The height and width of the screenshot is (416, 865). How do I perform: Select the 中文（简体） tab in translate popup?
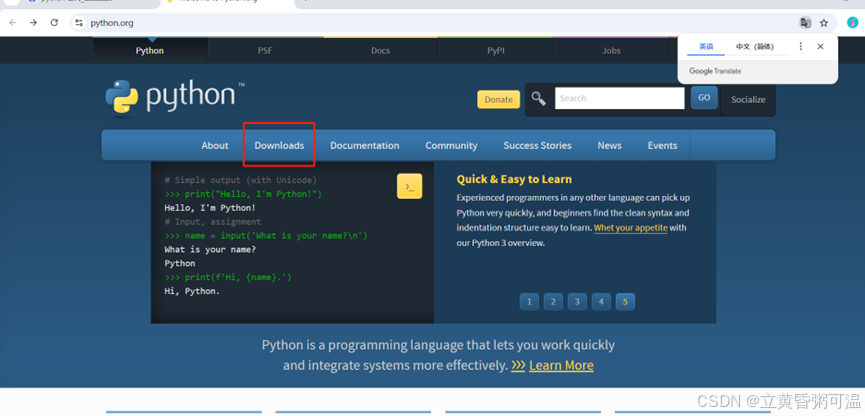click(755, 46)
